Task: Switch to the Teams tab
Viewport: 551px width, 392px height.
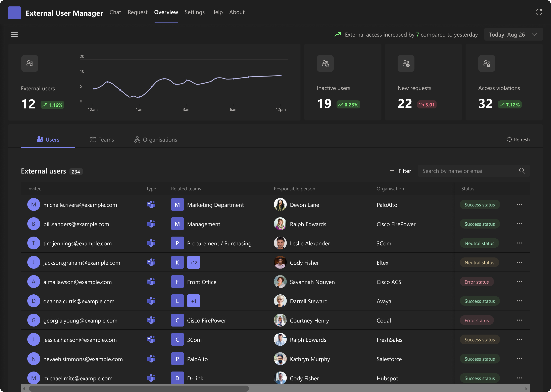Action: (102, 140)
